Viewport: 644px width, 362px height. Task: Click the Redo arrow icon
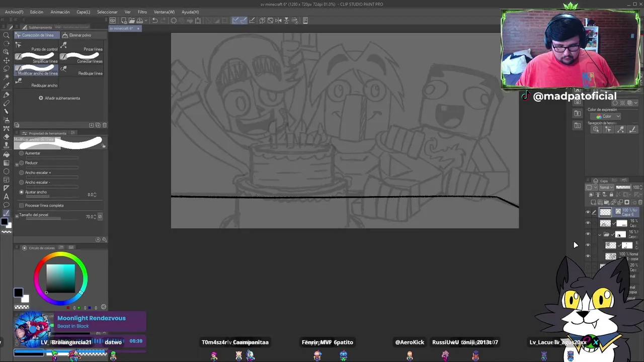click(x=163, y=21)
